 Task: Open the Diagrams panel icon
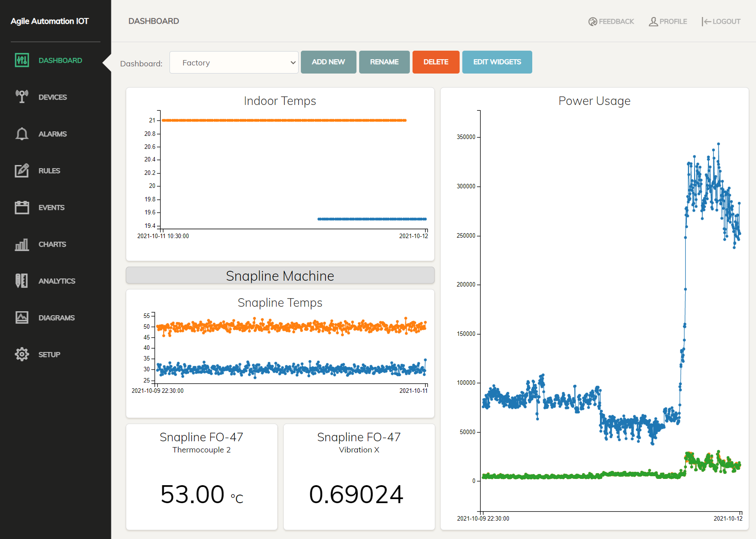(x=22, y=317)
